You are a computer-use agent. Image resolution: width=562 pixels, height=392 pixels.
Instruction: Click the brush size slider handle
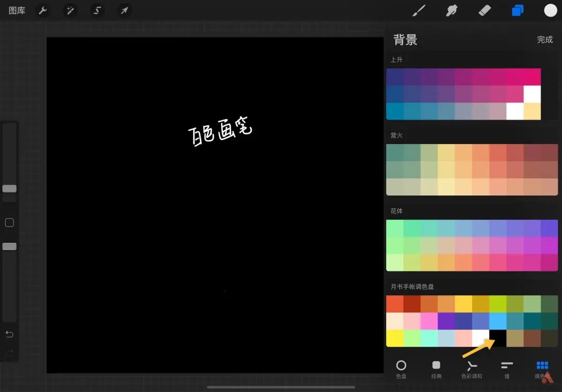click(9, 189)
